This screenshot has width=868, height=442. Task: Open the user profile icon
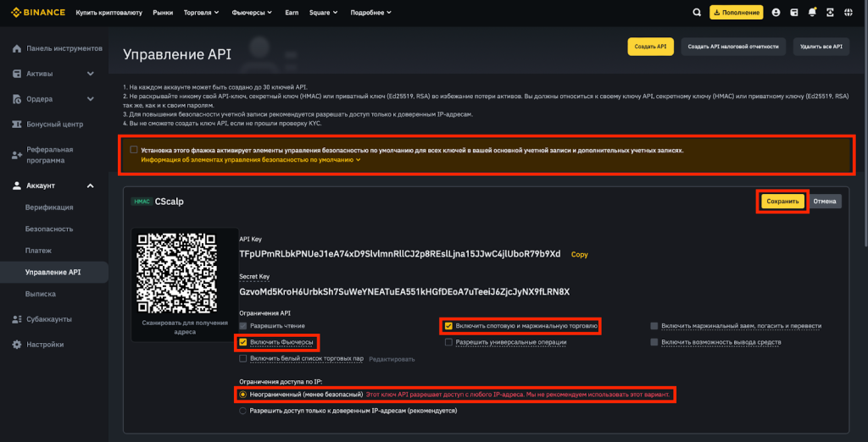776,12
